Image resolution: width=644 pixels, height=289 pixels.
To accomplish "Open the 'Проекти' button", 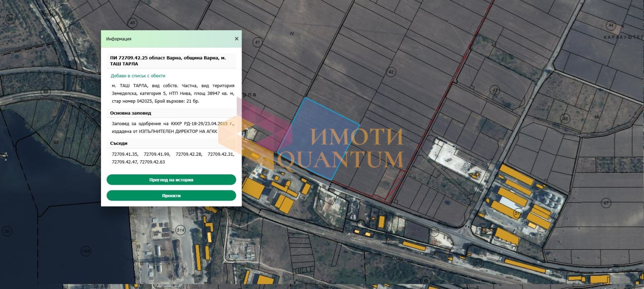I will [x=171, y=196].
